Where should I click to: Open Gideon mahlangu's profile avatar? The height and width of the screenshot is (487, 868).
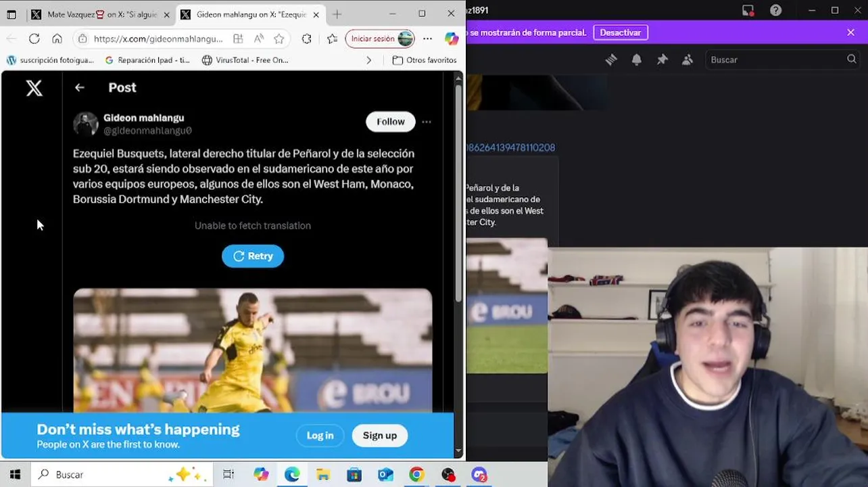tap(86, 124)
